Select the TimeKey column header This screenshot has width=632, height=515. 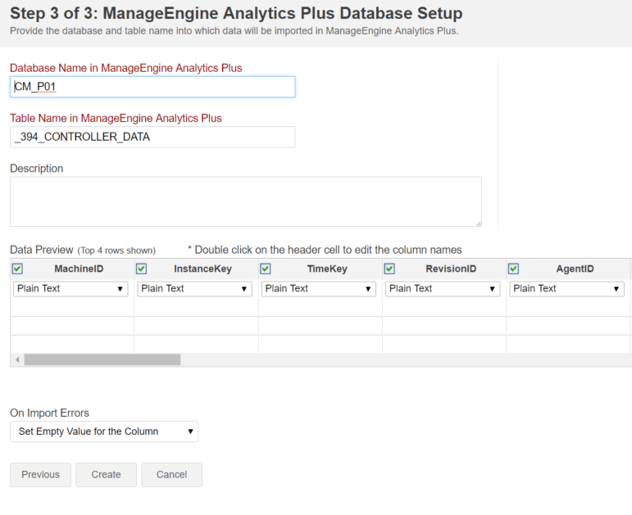(327, 269)
